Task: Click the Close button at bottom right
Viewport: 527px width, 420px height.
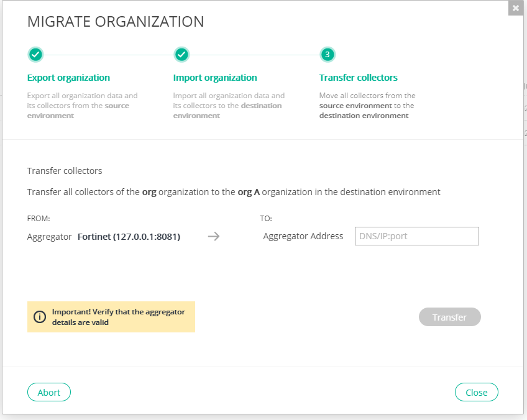Action: pos(476,392)
